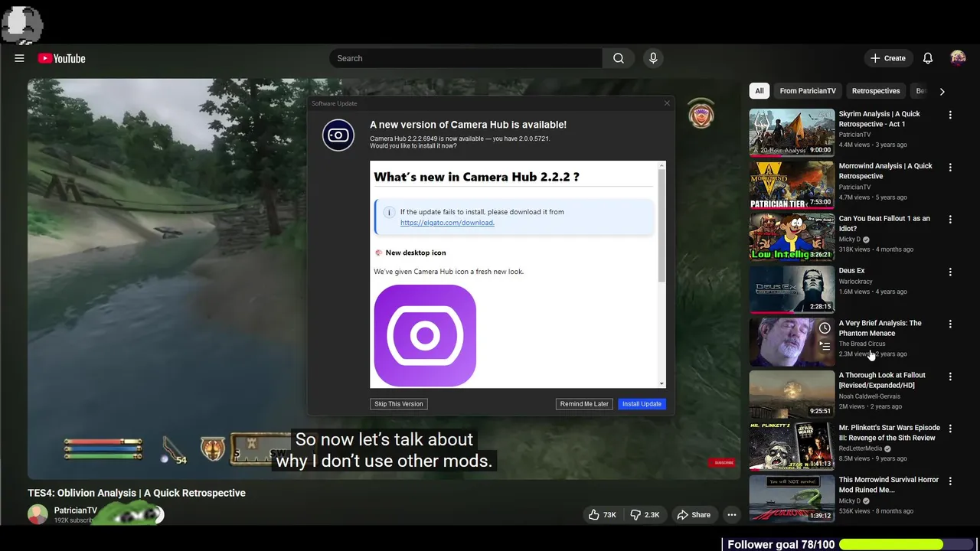Open Mr. Plinkett's Star Wars Episode III title
The height and width of the screenshot is (551, 980).
point(889,432)
